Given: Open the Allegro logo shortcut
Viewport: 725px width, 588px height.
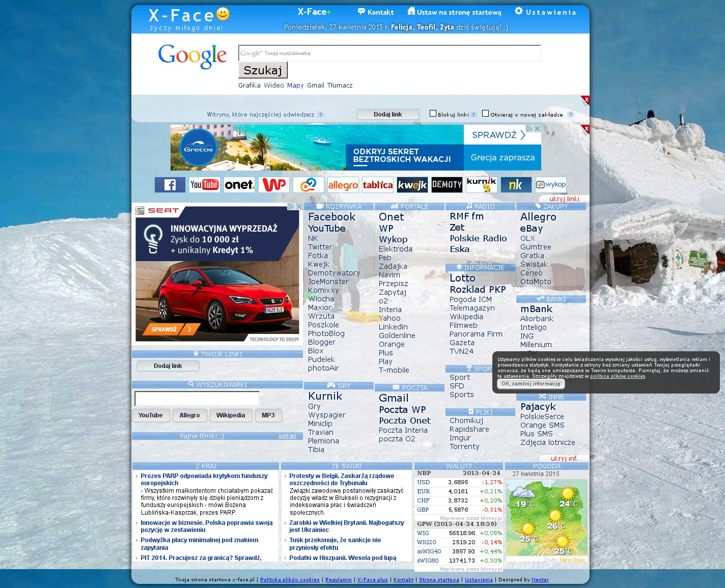Looking at the screenshot, I should 343,185.
